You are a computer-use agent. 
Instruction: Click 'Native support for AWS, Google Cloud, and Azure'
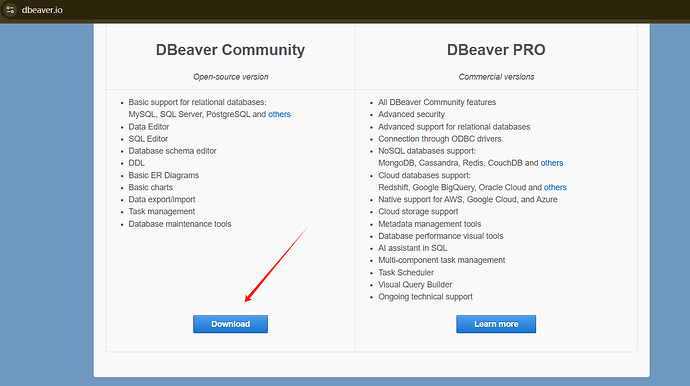coord(468,199)
